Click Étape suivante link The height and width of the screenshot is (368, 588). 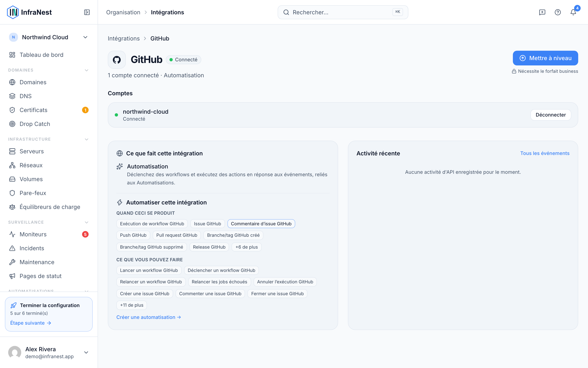(31, 323)
